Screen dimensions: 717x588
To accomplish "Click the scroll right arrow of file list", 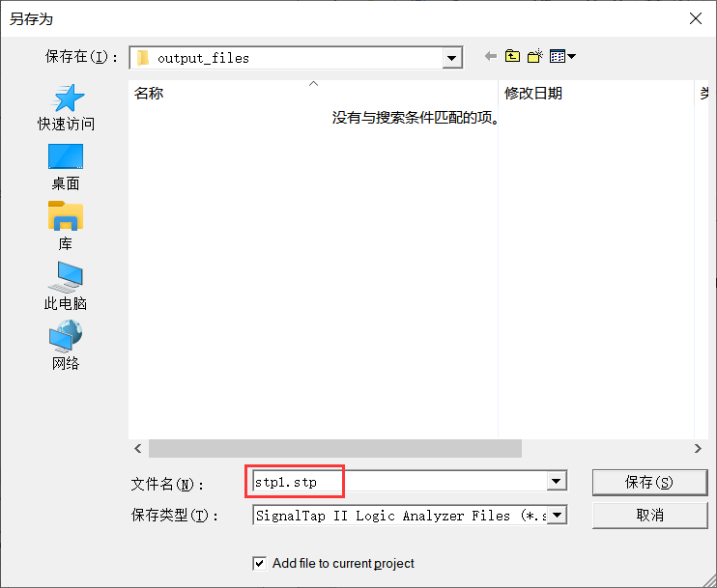I will tap(698, 449).
